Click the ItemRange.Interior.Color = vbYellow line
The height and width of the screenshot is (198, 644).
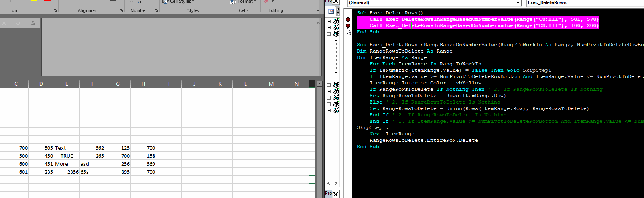(425, 83)
